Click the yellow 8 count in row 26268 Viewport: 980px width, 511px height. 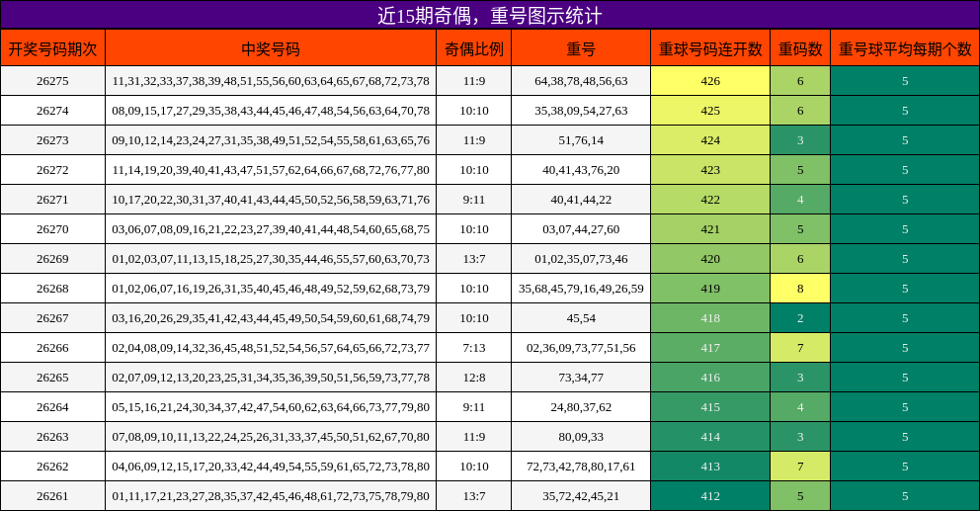click(x=800, y=289)
